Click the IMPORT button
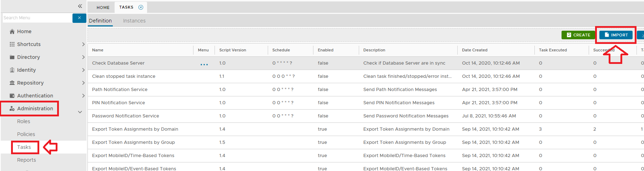Screen dimensions: 644x171 (x=616, y=35)
